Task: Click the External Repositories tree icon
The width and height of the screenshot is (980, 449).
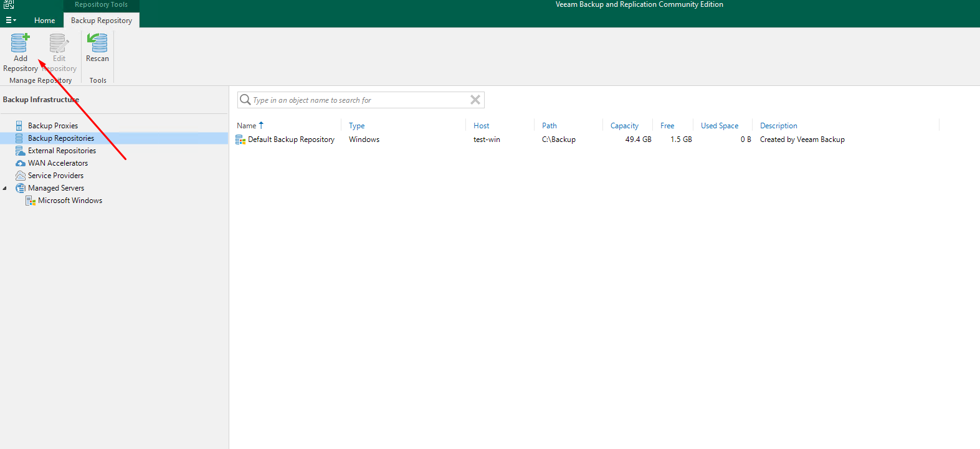Action: (20, 151)
